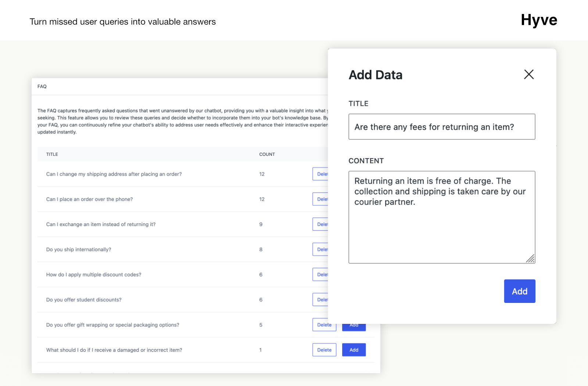Click the TITLE column header
588x386 pixels.
pyautogui.click(x=52, y=154)
